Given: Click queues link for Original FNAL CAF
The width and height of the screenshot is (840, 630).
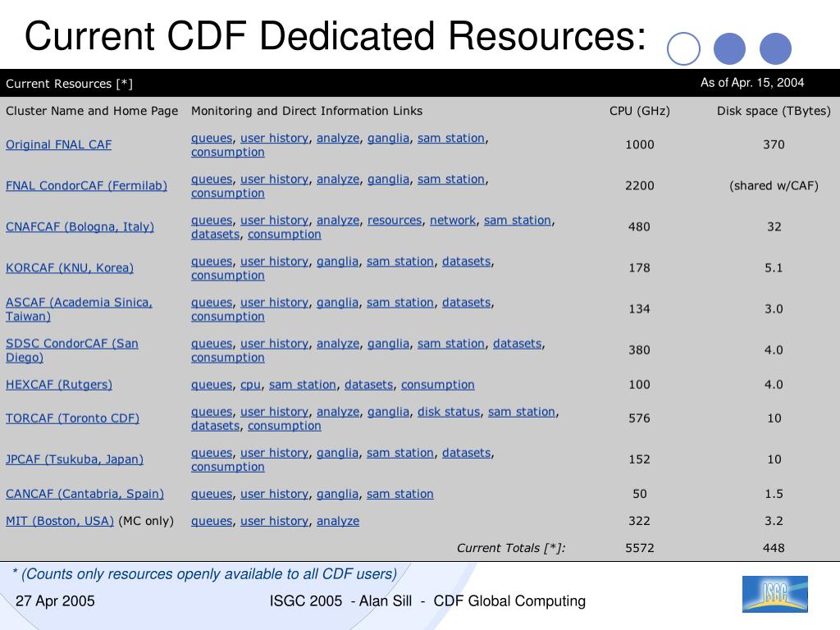Looking at the screenshot, I should tap(212, 138).
